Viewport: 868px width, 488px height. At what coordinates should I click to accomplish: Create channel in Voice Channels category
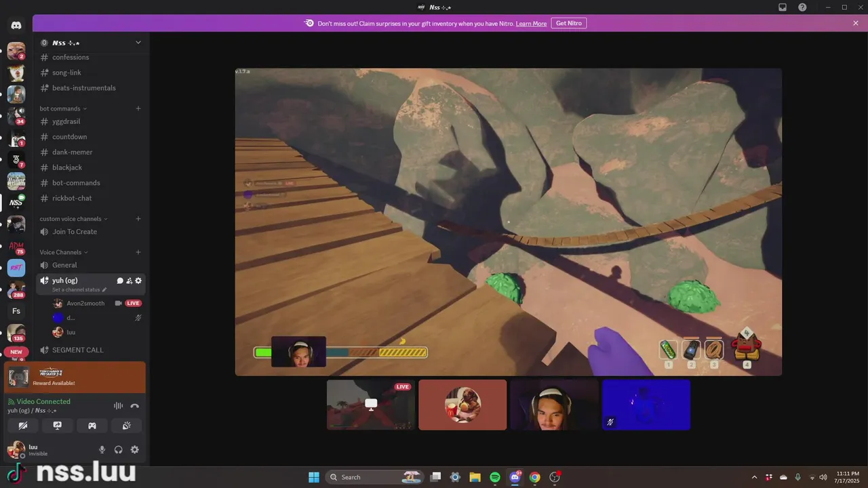tap(138, 252)
